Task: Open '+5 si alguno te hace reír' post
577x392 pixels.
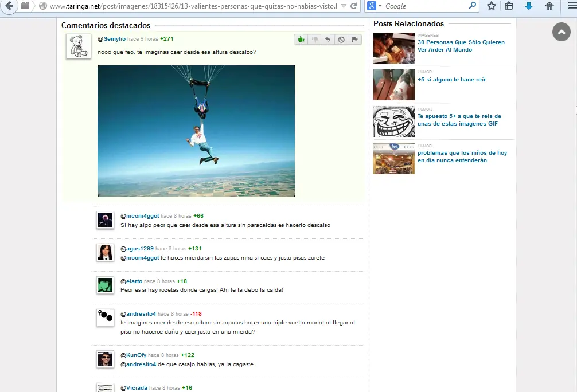Action: tap(452, 80)
